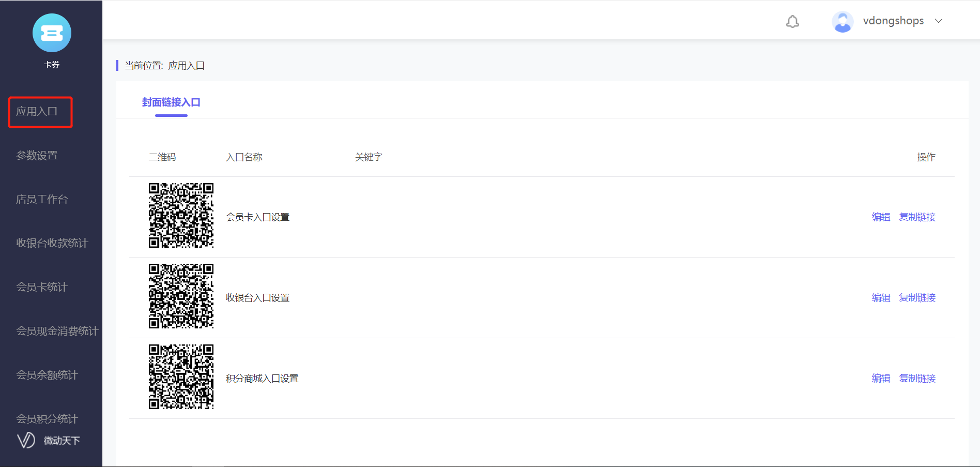The image size is (980, 467).
Task: Click the 会员卡入口设置 name text
Action: (x=257, y=217)
